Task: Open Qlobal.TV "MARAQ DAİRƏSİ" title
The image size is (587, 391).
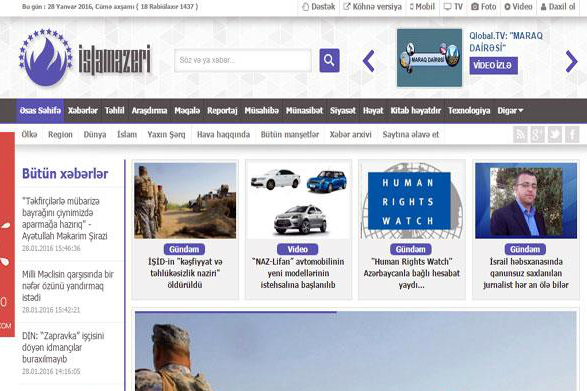Action: (506, 42)
